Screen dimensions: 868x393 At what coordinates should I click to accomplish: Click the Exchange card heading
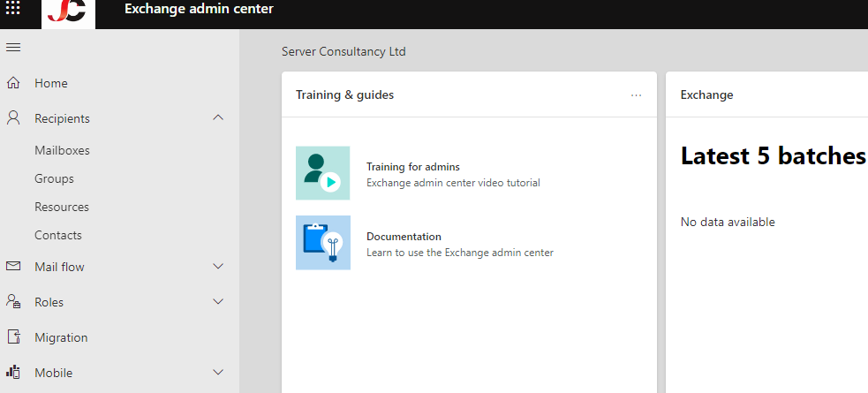(x=706, y=94)
